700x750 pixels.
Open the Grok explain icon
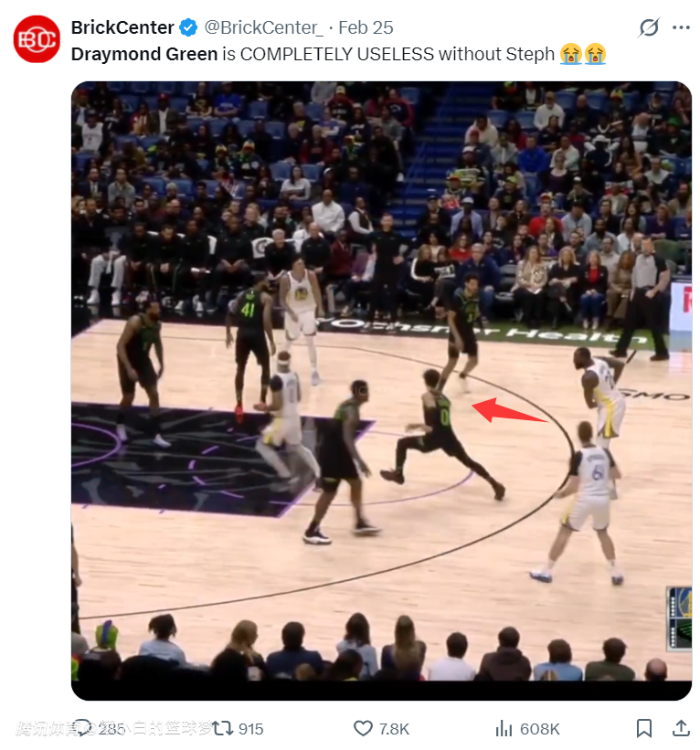click(649, 27)
